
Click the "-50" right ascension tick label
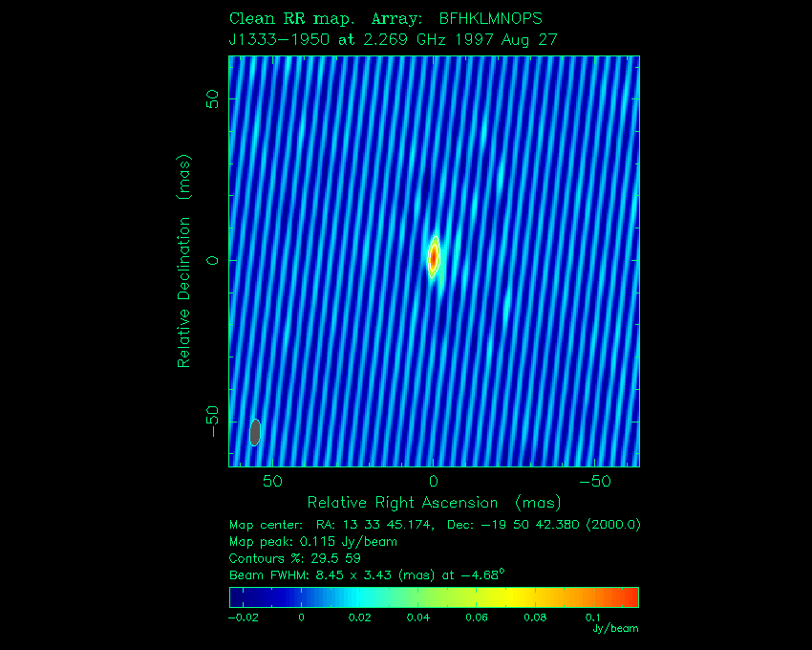pos(595,482)
